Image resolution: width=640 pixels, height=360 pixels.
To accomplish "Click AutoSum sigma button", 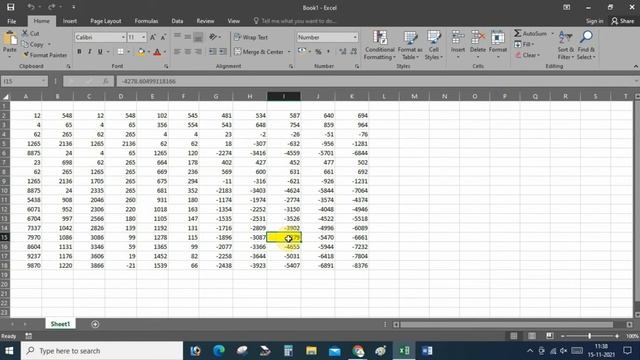I will 530,33.
